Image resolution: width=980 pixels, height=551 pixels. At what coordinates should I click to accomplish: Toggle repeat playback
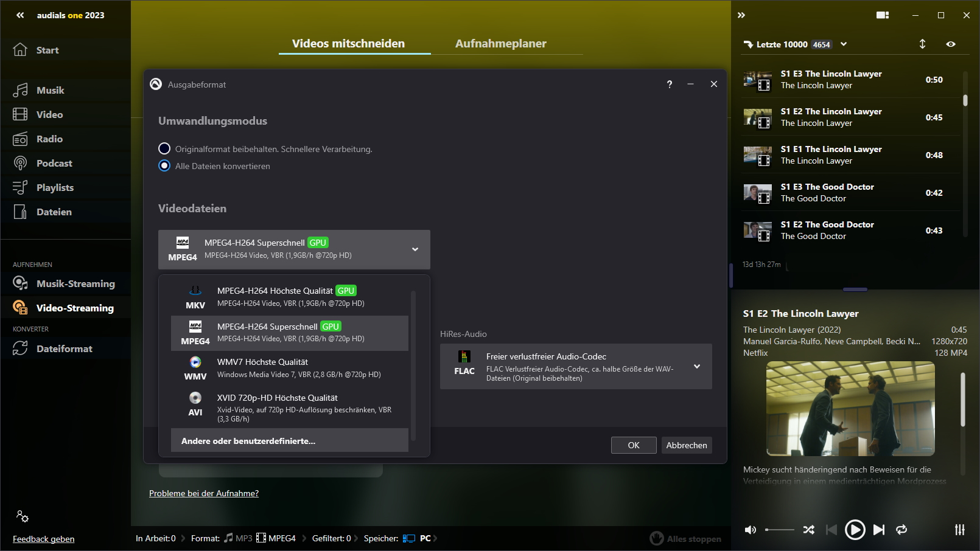pos(901,530)
